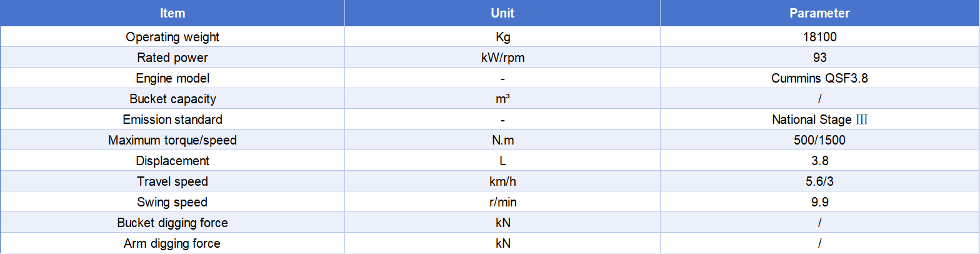Viewport: 980px width, 254px height.
Task: Select the Operating weight cell
Action: click(172, 37)
